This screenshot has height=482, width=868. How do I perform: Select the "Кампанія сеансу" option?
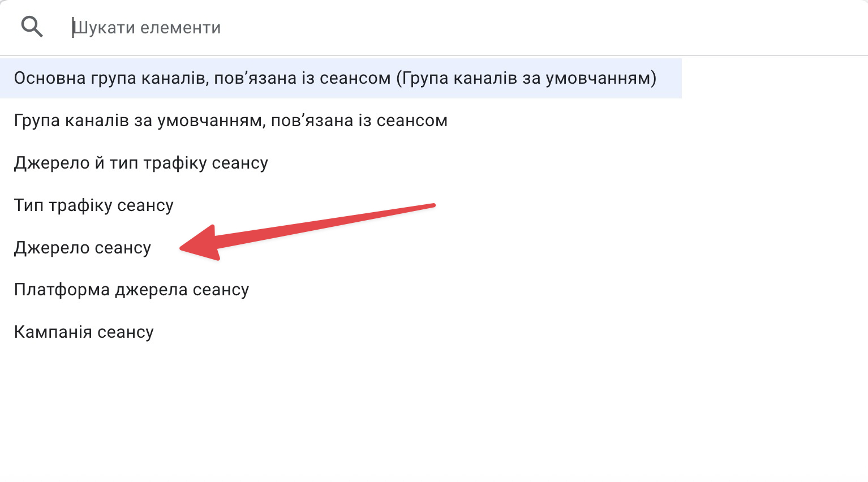tap(84, 332)
